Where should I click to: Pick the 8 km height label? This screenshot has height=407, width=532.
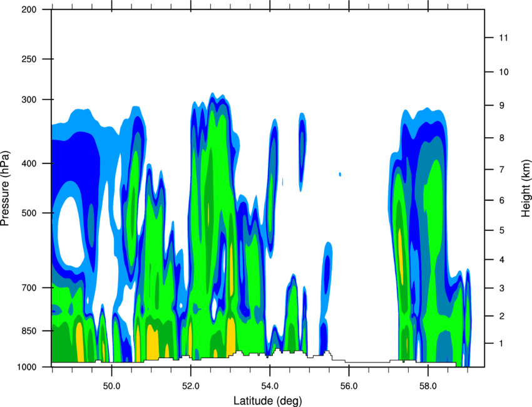[x=502, y=138]
